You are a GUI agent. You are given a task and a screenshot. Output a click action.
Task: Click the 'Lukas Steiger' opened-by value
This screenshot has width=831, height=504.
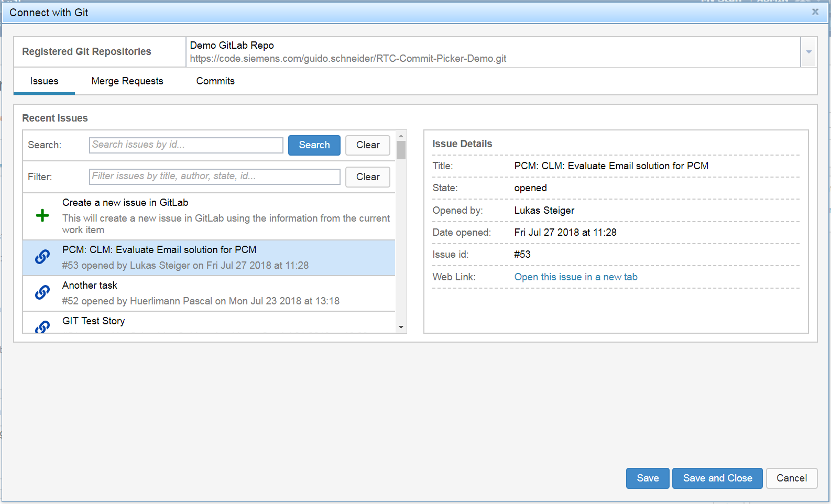point(544,211)
